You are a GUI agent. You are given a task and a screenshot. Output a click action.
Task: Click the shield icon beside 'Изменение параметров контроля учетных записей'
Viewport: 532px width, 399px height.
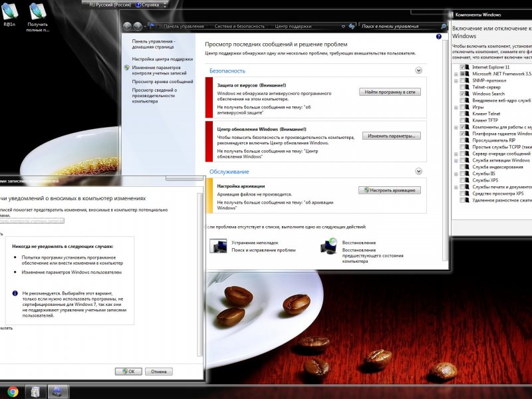pos(127,68)
